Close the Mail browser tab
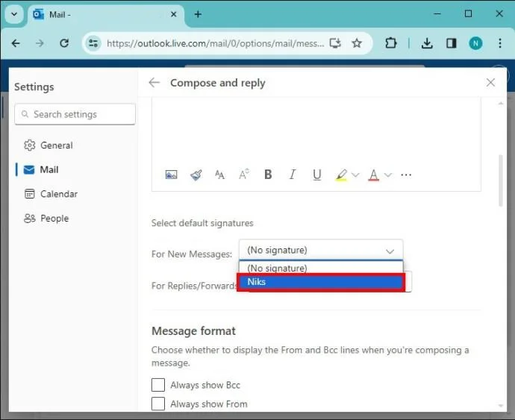This screenshot has width=515, height=420. coord(174,14)
